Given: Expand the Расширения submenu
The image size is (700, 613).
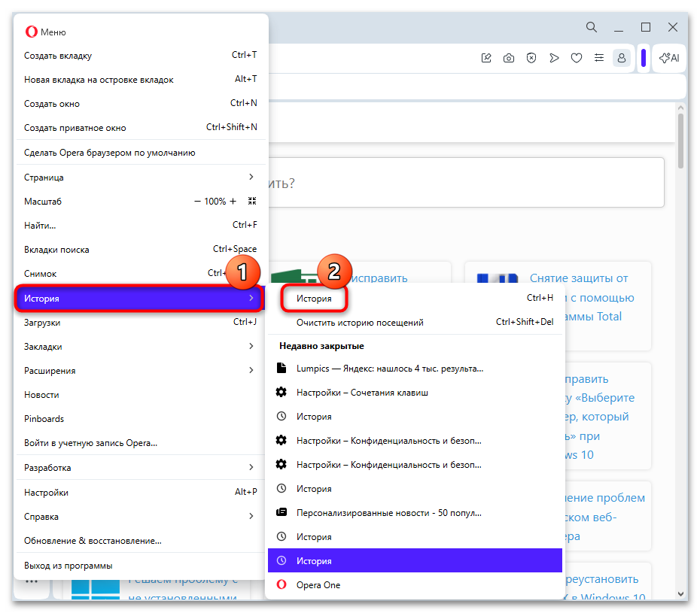Looking at the screenshot, I should [141, 371].
